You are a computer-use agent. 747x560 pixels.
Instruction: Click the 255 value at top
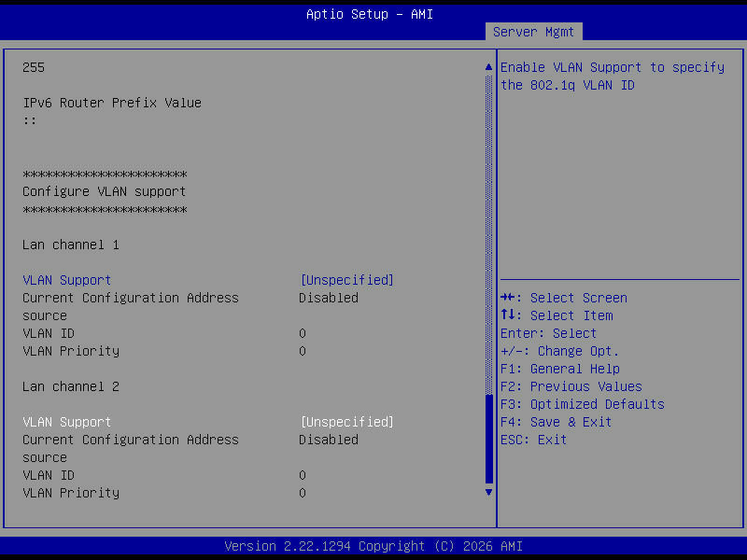[34, 67]
